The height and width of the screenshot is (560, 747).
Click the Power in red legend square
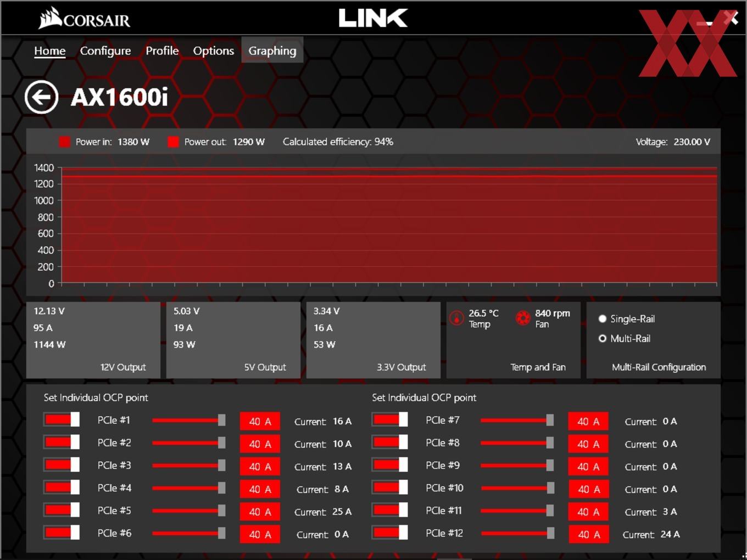click(65, 142)
